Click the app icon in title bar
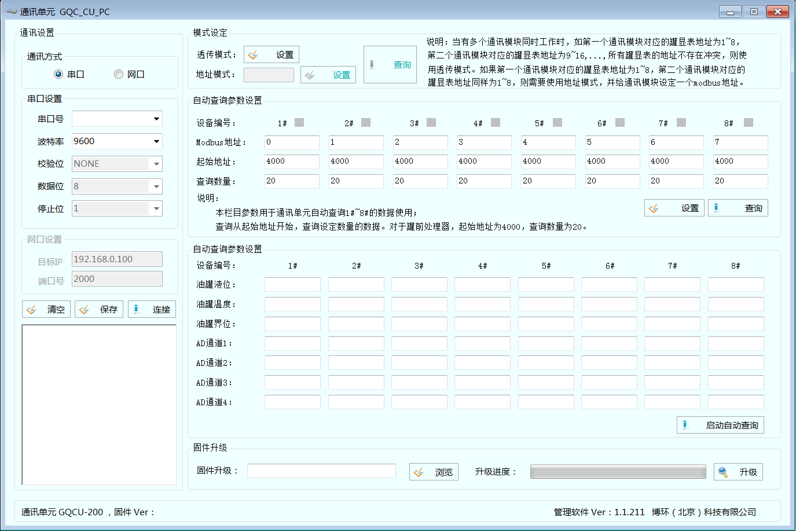The width and height of the screenshot is (796, 532). [12, 11]
